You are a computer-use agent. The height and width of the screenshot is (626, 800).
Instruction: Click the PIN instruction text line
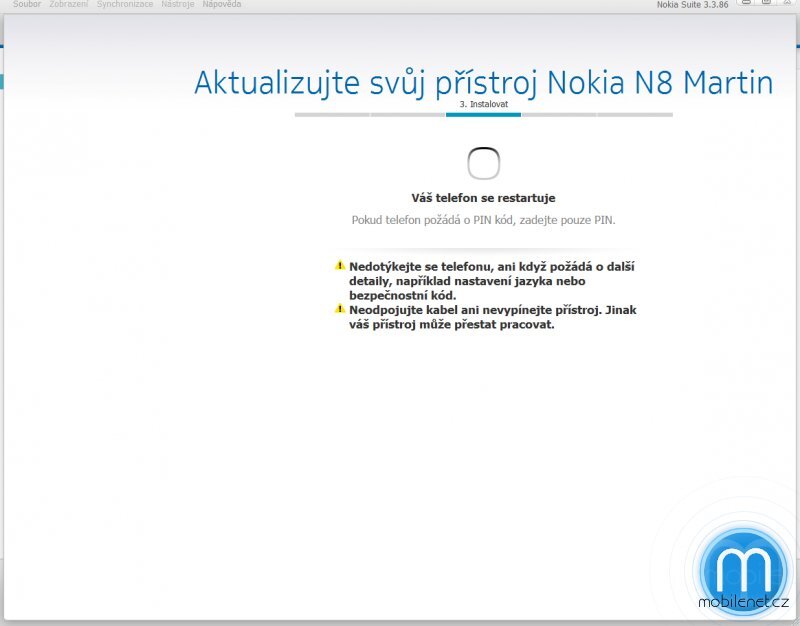(484, 219)
